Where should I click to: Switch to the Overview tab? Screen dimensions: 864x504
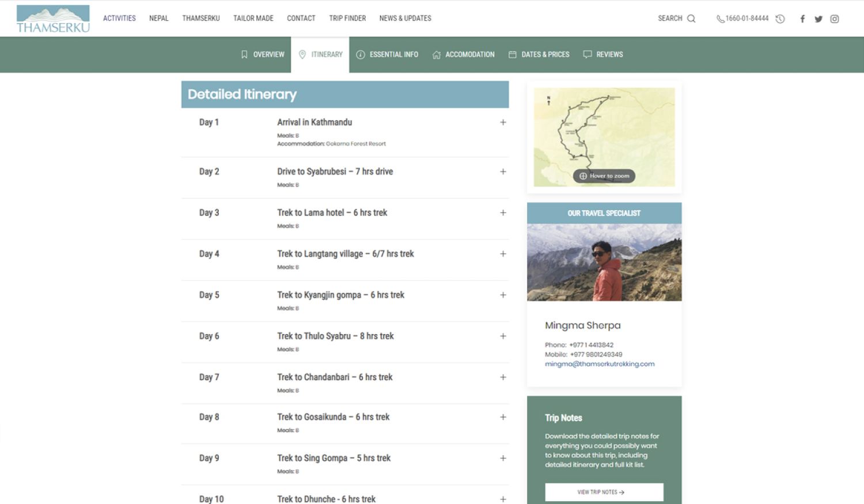(263, 55)
